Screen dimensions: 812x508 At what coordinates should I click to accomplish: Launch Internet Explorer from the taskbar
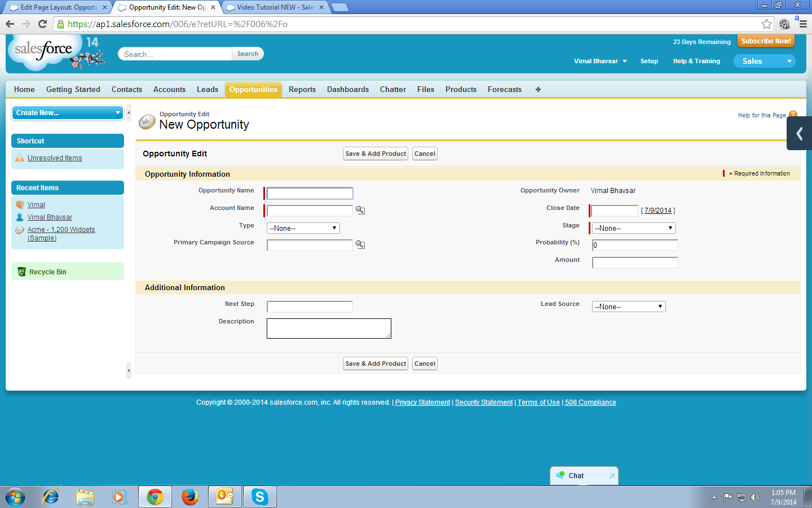tap(51, 497)
